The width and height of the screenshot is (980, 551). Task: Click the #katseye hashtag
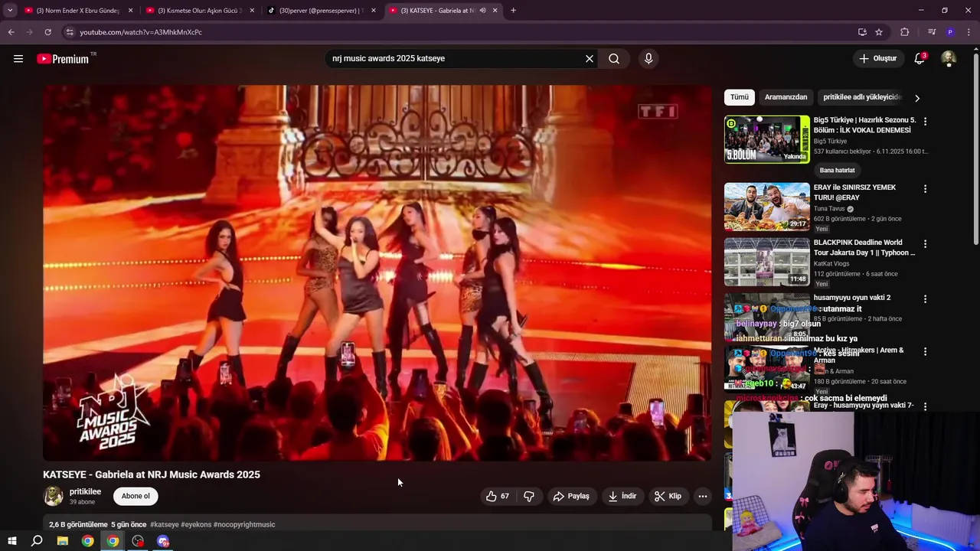pos(165,524)
